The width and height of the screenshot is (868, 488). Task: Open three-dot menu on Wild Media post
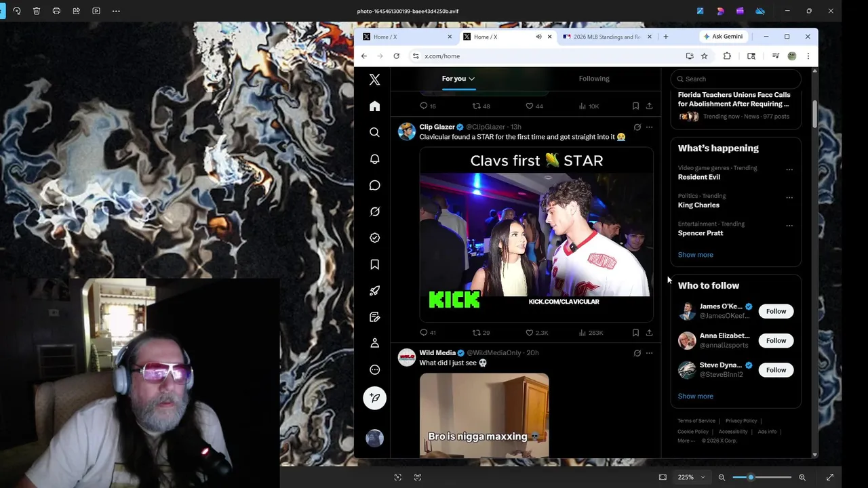pos(649,353)
